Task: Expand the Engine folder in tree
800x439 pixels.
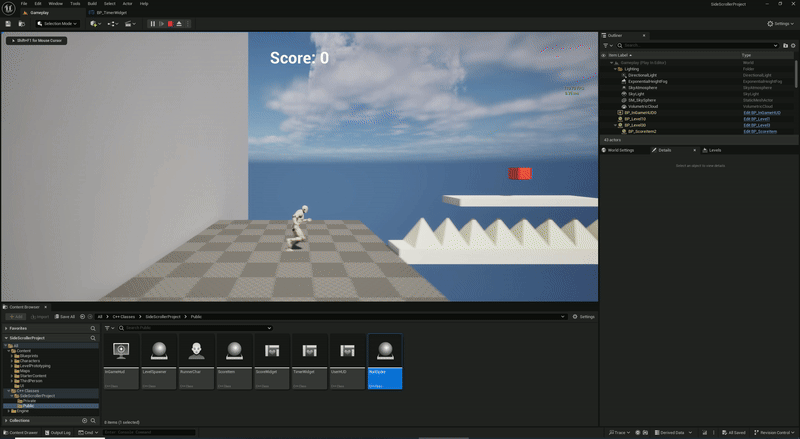Action: click(8, 410)
